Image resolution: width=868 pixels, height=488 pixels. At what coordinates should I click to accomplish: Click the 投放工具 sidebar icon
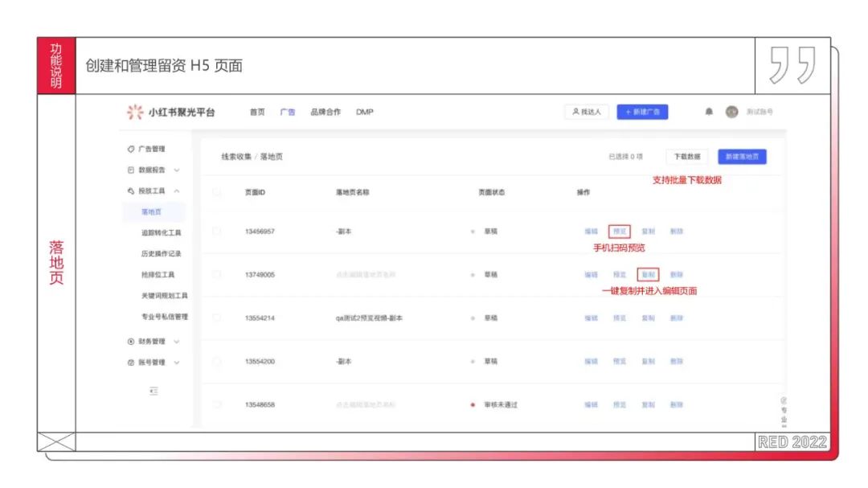pyautogui.click(x=131, y=191)
